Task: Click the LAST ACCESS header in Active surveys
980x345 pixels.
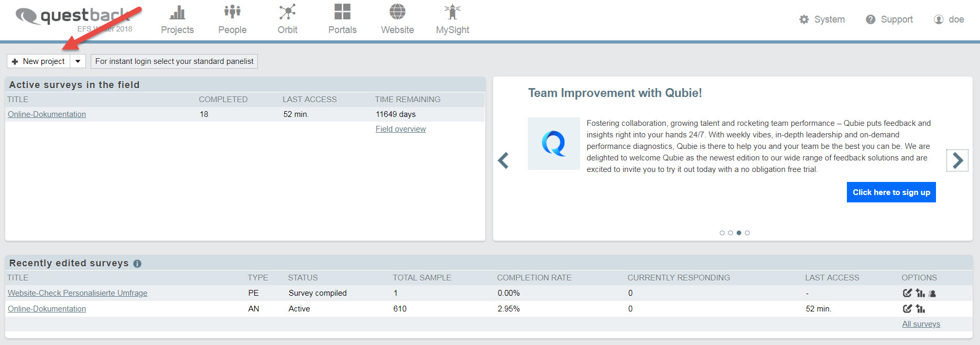Action: tap(310, 100)
